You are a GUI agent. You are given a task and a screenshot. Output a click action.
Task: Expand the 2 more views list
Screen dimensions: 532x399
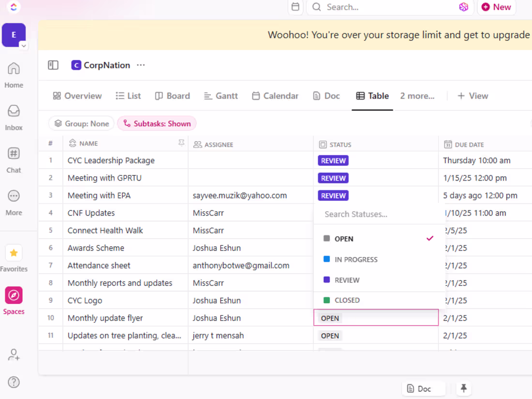(x=417, y=96)
